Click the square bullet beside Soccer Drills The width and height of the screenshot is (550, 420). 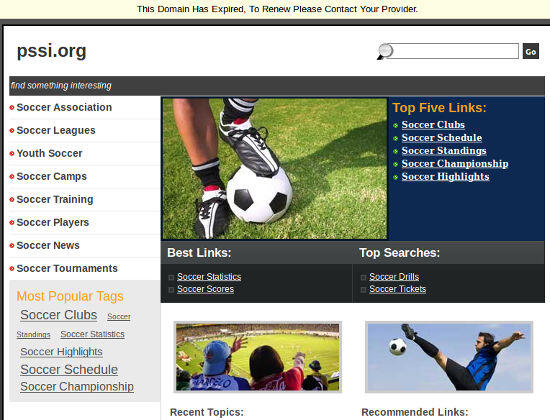(363, 278)
